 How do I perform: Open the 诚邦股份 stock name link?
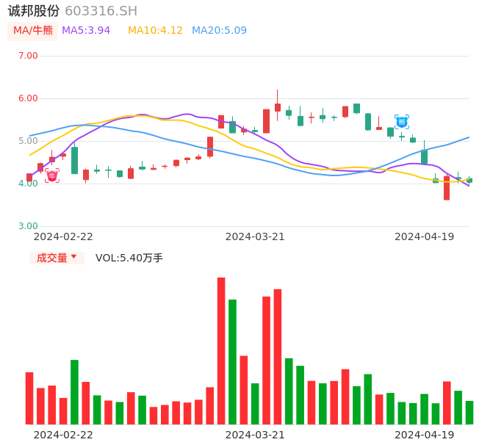tap(34, 11)
